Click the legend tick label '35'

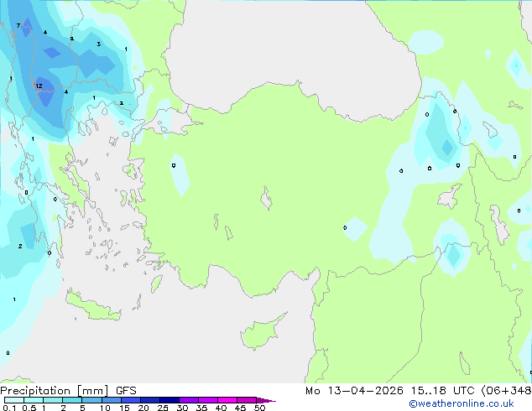201,408
